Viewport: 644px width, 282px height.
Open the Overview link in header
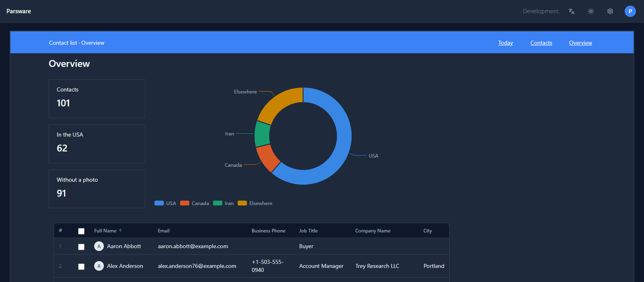pos(580,43)
